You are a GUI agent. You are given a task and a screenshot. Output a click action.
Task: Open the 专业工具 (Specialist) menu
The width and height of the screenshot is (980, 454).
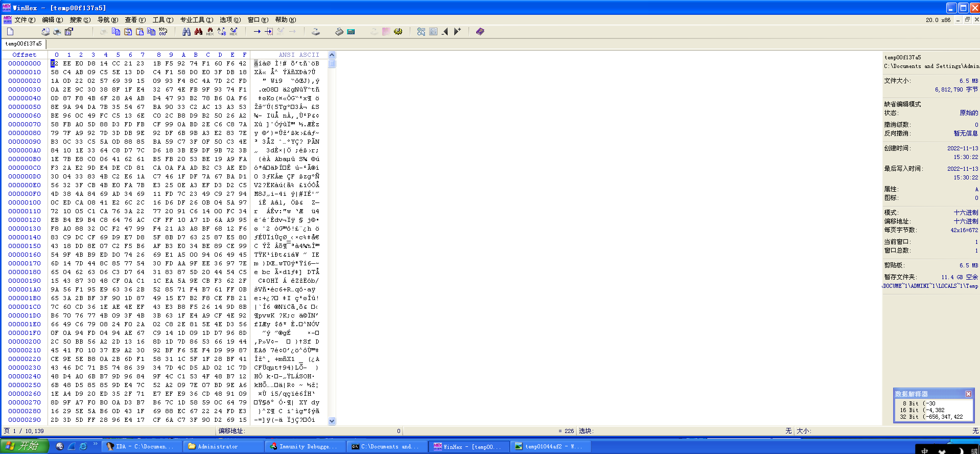tap(196, 20)
